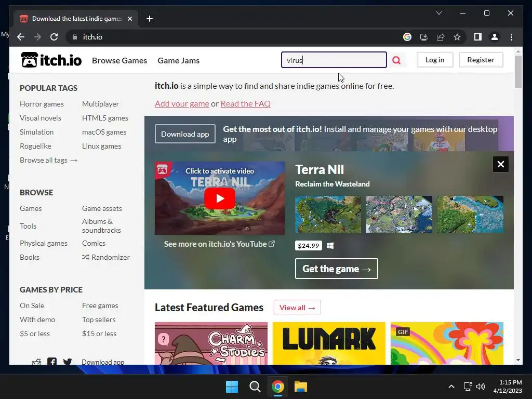Open middle Terra Nil screenshot thumbnail
Viewport: 532px width, 399px height.
click(399, 214)
